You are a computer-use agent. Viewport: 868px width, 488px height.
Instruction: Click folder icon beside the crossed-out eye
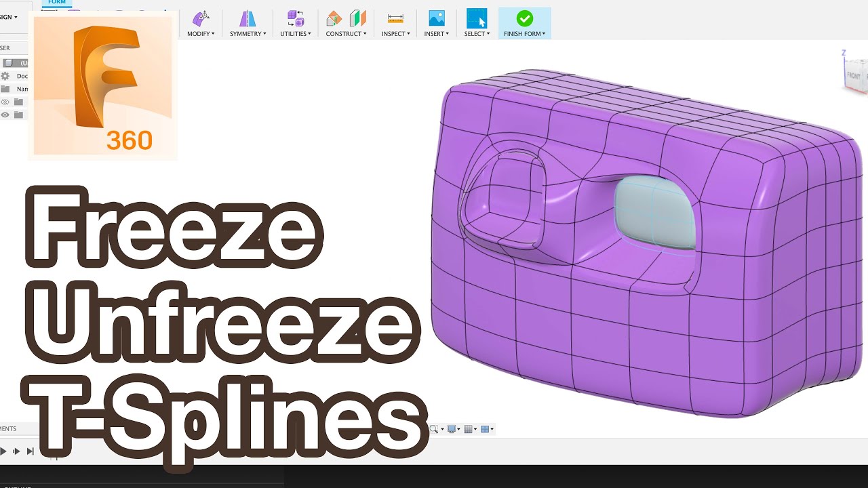coord(18,102)
